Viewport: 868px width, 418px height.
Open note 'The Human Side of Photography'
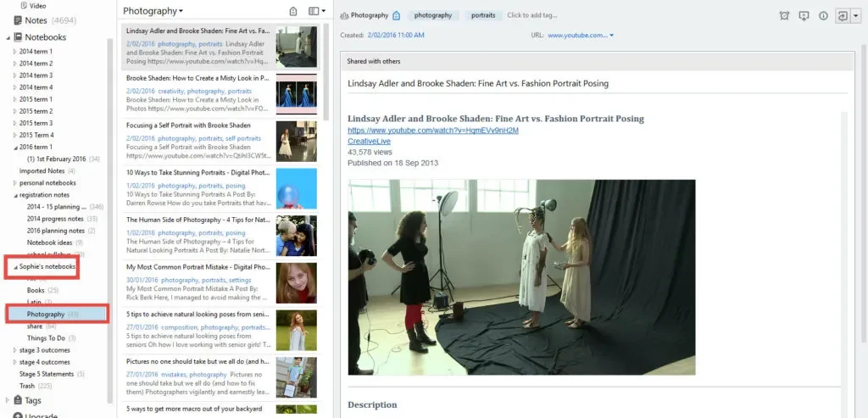click(x=220, y=236)
